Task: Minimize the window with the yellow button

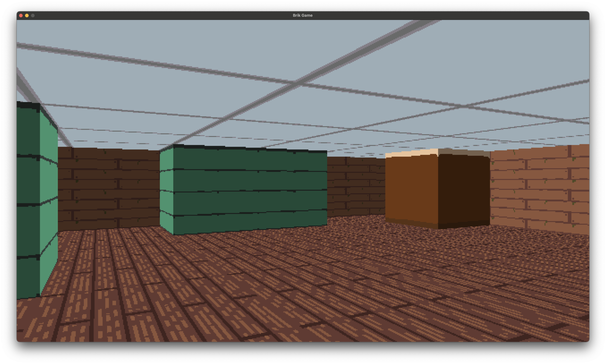Action: [27, 15]
